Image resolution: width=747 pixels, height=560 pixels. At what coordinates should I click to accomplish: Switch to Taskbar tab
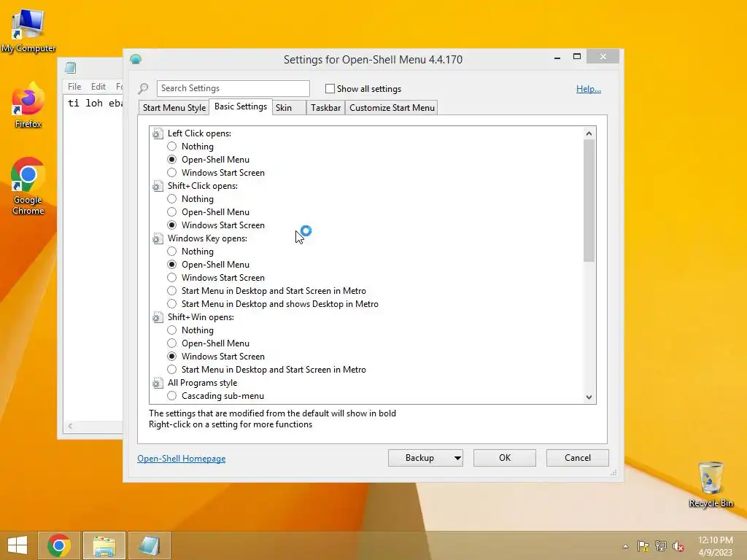[x=326, y=108]
